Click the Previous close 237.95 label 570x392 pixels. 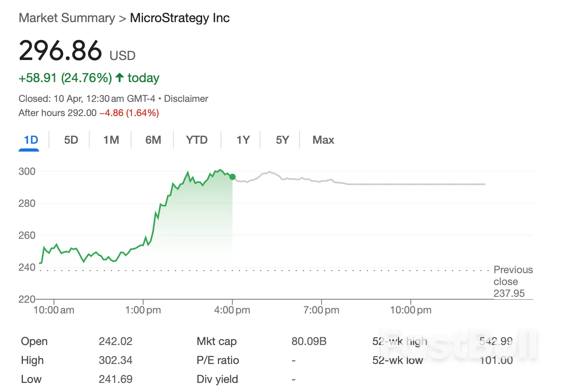tap(513, 281)
